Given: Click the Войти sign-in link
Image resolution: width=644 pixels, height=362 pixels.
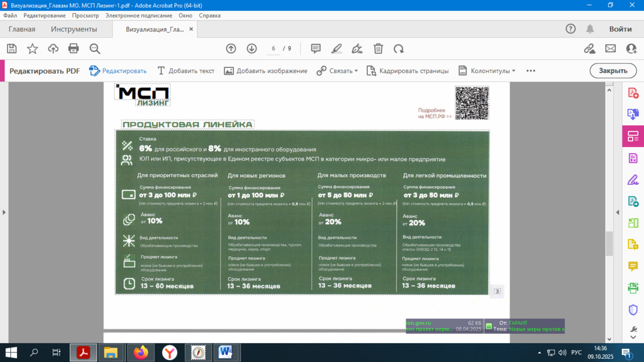Looking at the screenshot, I should tap(620, 29).
